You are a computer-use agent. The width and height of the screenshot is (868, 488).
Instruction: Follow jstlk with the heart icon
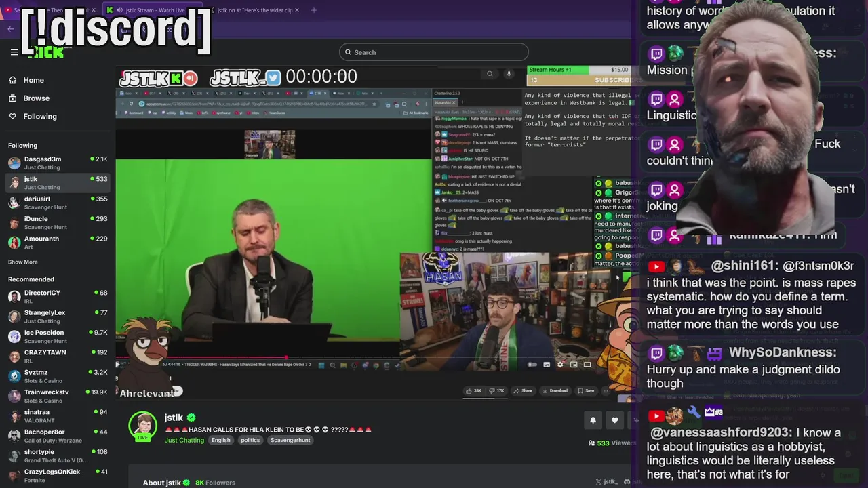coord(614,420)
